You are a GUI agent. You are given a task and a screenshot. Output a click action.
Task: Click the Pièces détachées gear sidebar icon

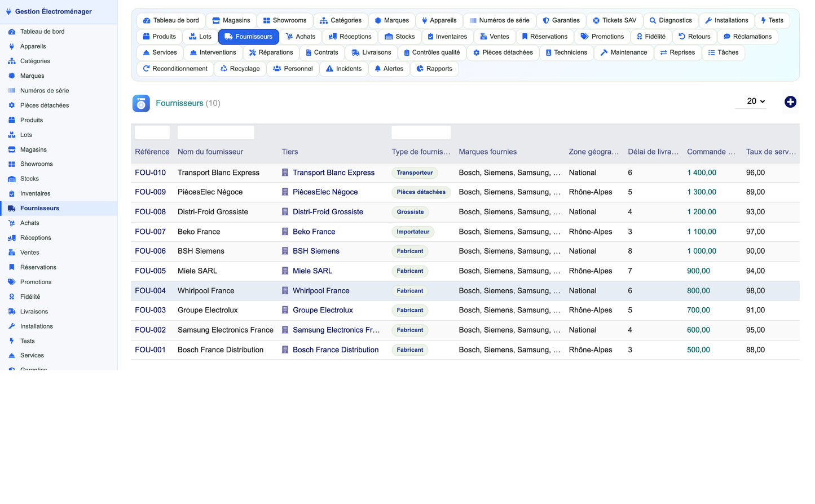tap(11, 105)
